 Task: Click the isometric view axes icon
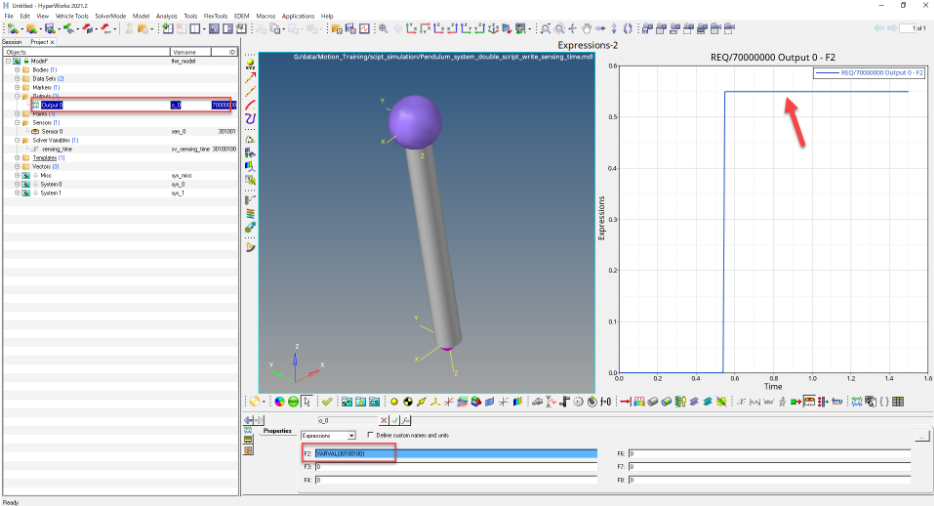point(493,29)
